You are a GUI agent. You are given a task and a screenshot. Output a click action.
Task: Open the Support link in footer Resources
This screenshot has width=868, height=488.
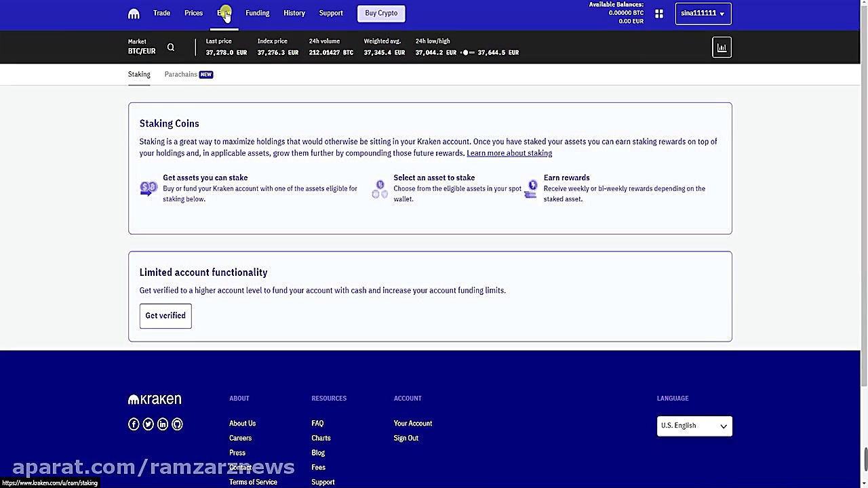[x=323, y=482]
